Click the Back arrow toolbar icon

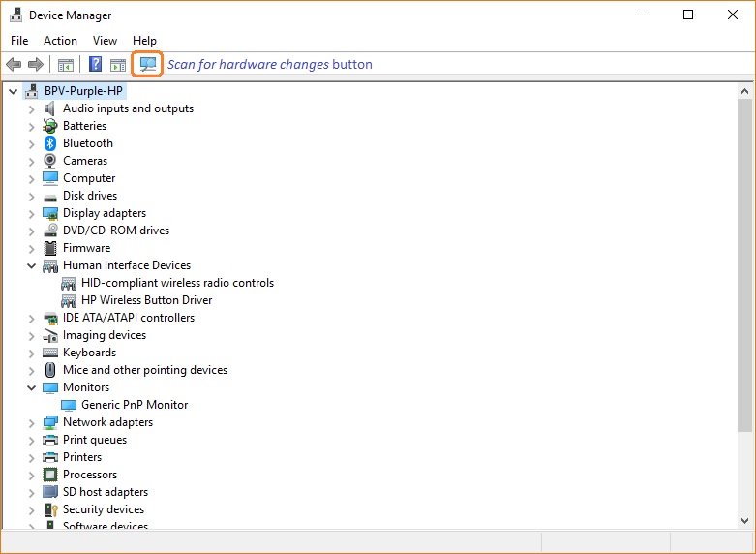click(x=14, y=64)
